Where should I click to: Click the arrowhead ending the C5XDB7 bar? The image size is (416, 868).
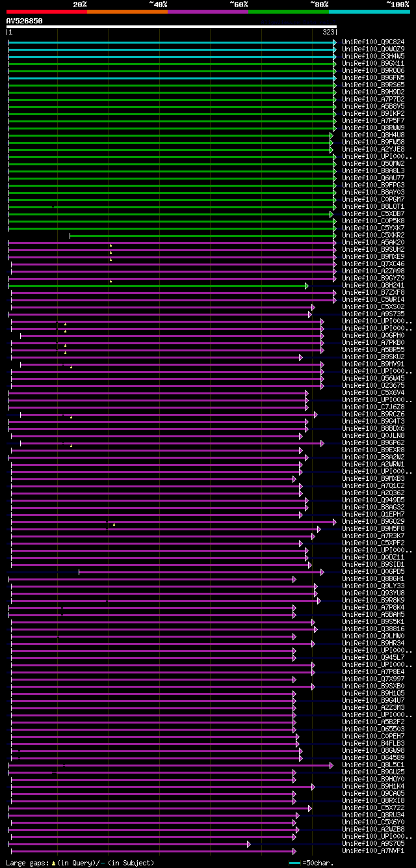click(x=331, y=213)
